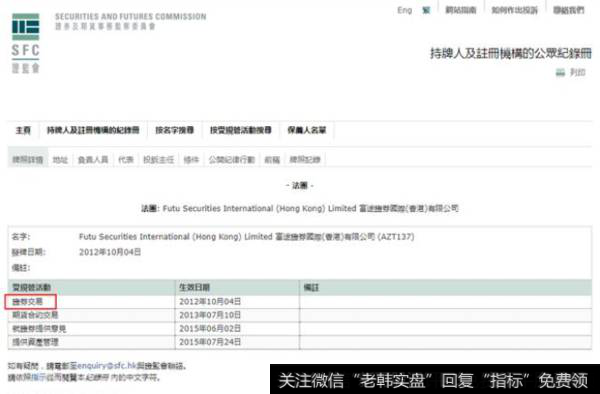This screenshot has width=600, height=394.
Task: Select the 牌照紀錄 licence record tab
Action: click(305, 160)
